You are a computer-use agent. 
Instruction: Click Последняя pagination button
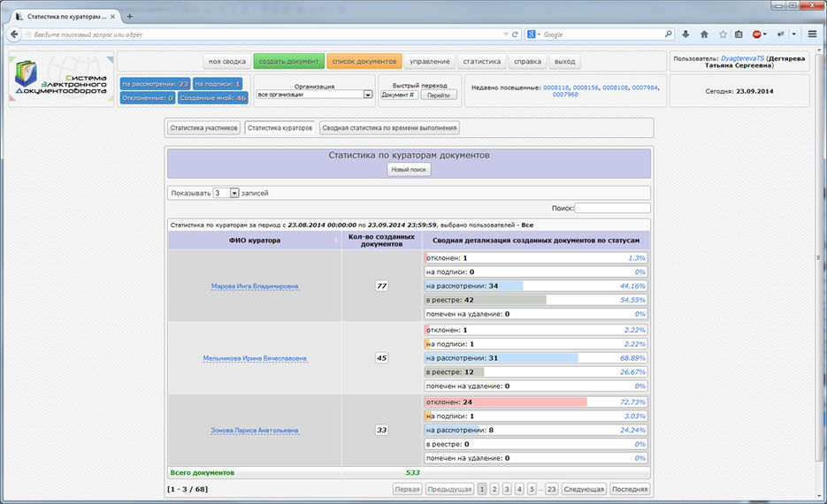[629, 489]
